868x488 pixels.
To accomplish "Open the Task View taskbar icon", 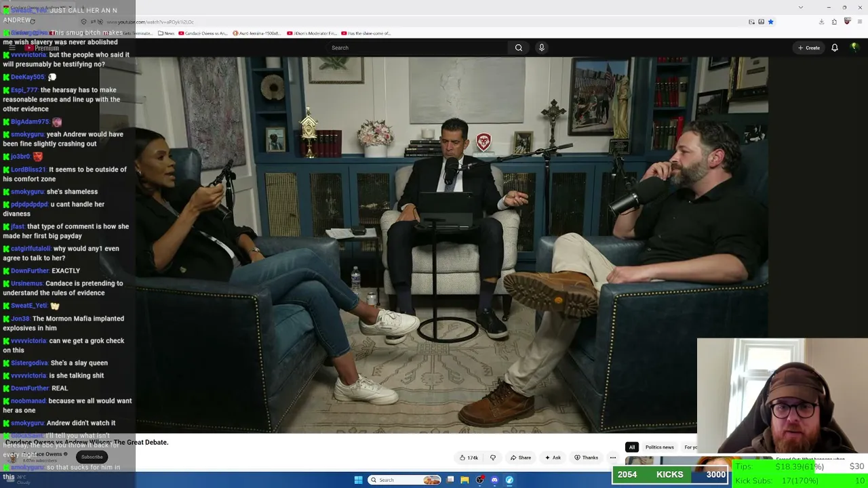I will [450, 480].
